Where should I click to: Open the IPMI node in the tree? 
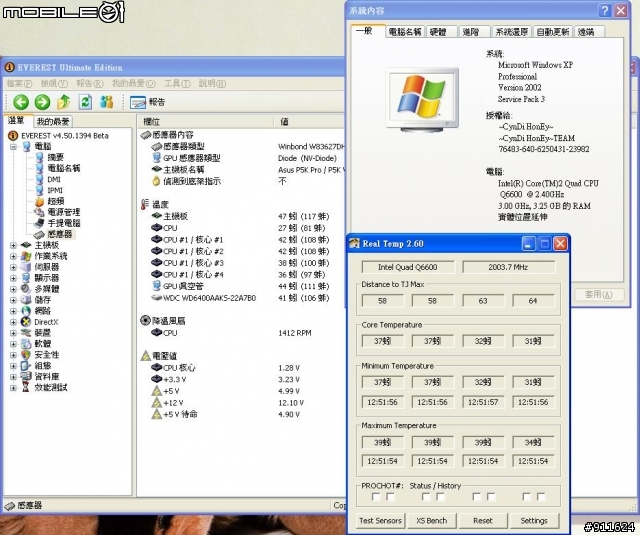pos(55,190)
